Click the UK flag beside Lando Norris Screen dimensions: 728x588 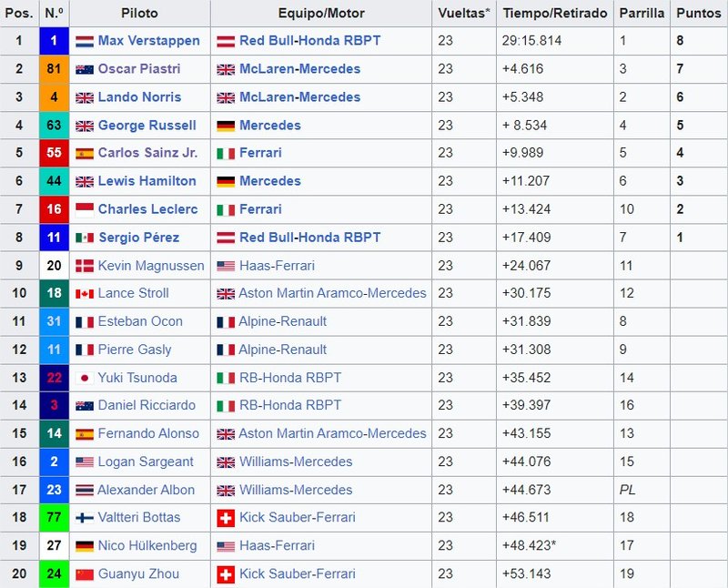pos(85,97)
